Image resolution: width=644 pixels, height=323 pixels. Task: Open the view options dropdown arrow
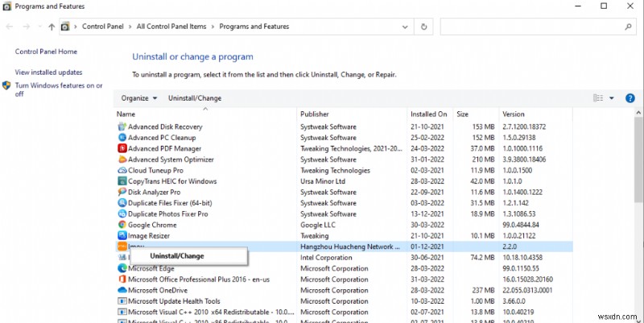612,98
